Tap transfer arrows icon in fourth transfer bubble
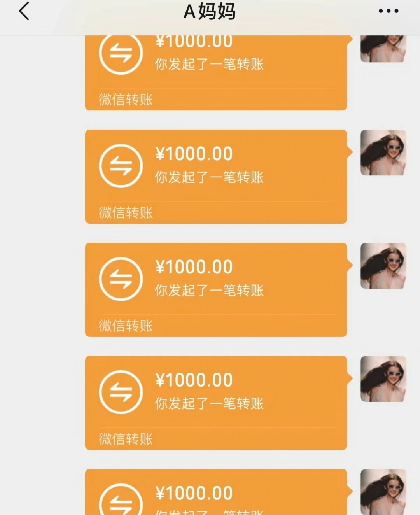Image resolution: width=420 pixels, height=515 pixels. (121, 392)
